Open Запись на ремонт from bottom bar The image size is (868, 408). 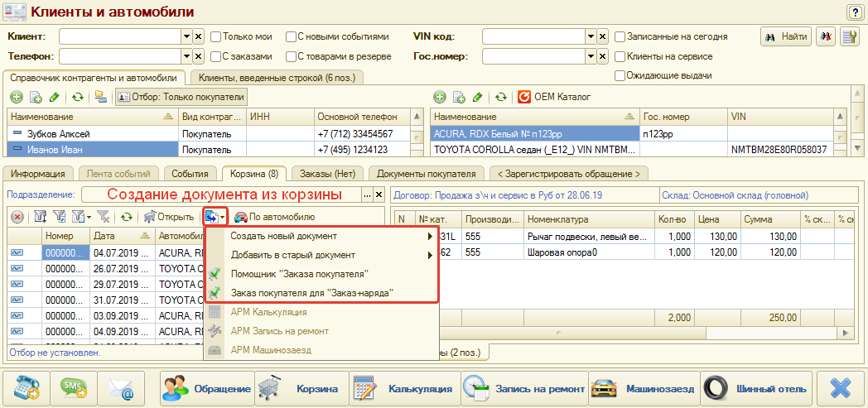[523, 388]
